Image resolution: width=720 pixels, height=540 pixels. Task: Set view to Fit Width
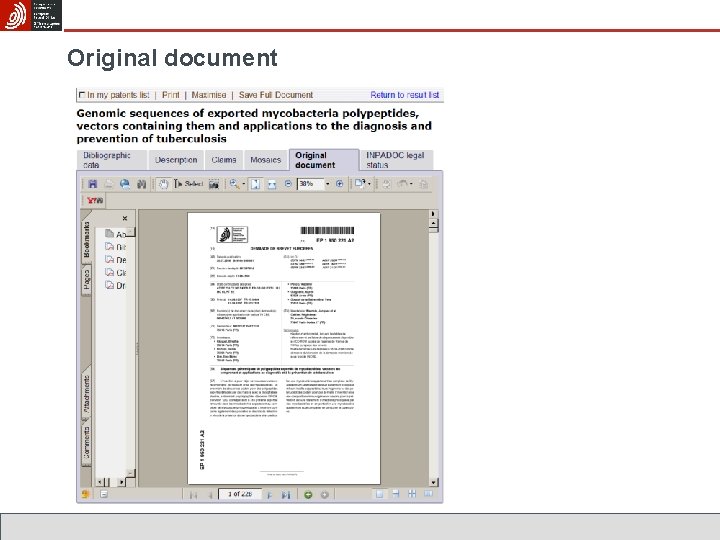pos(272,184)
